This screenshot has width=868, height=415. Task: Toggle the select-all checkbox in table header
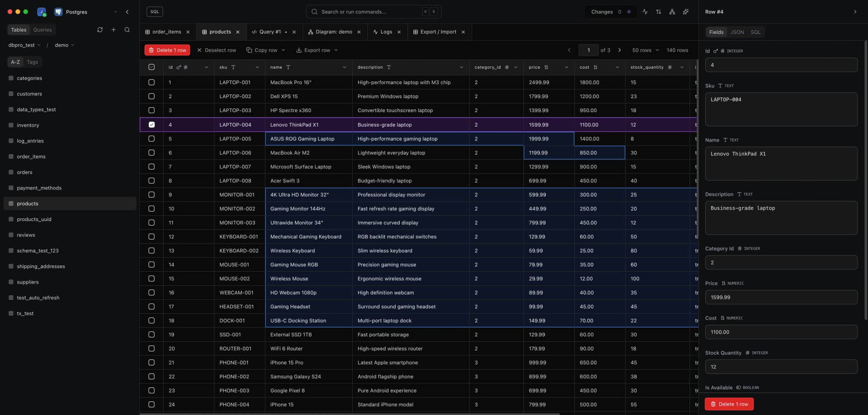point(151,67)
